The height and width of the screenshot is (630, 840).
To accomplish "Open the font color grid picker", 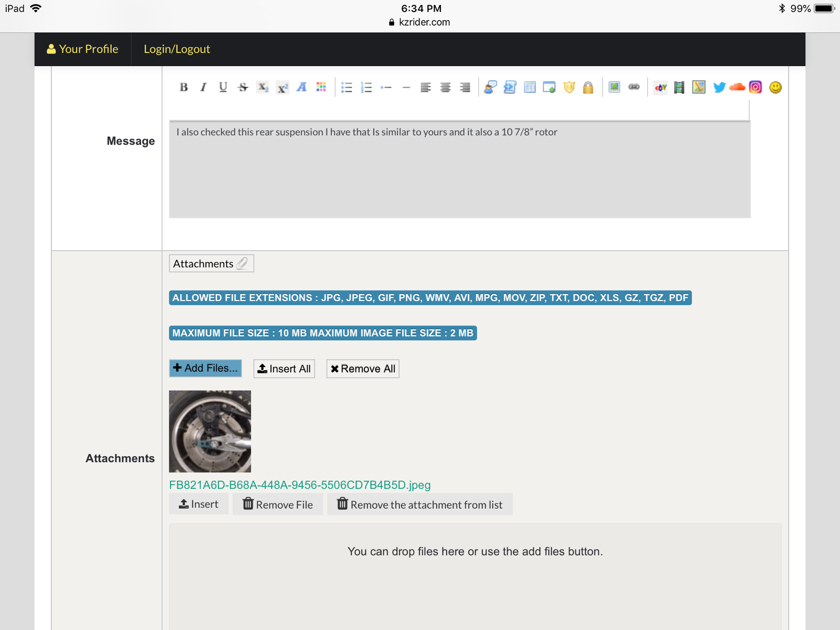I will tap(321, 87).
